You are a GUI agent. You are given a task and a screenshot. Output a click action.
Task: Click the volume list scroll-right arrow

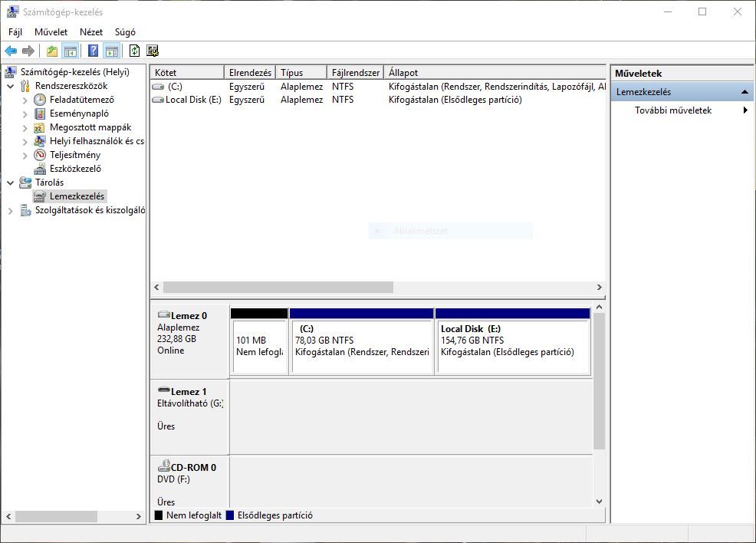(600, 288)
